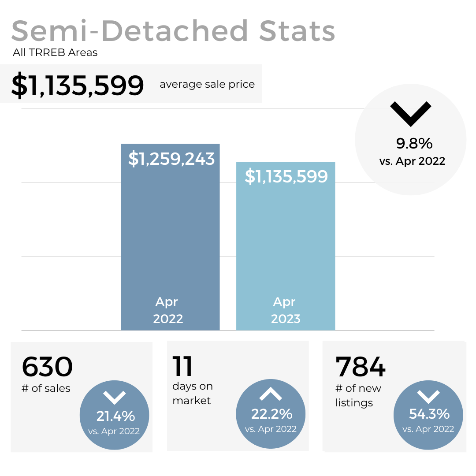
Task: Click the $1,259,243 value on dark bar
Action: (x=171, y=159)
